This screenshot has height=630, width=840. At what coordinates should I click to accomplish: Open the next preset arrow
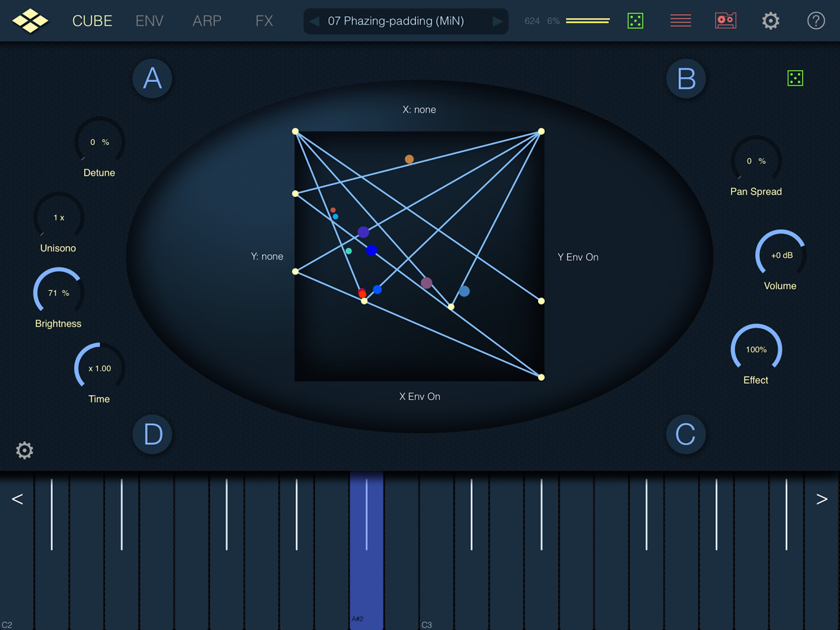click(498, 21)
